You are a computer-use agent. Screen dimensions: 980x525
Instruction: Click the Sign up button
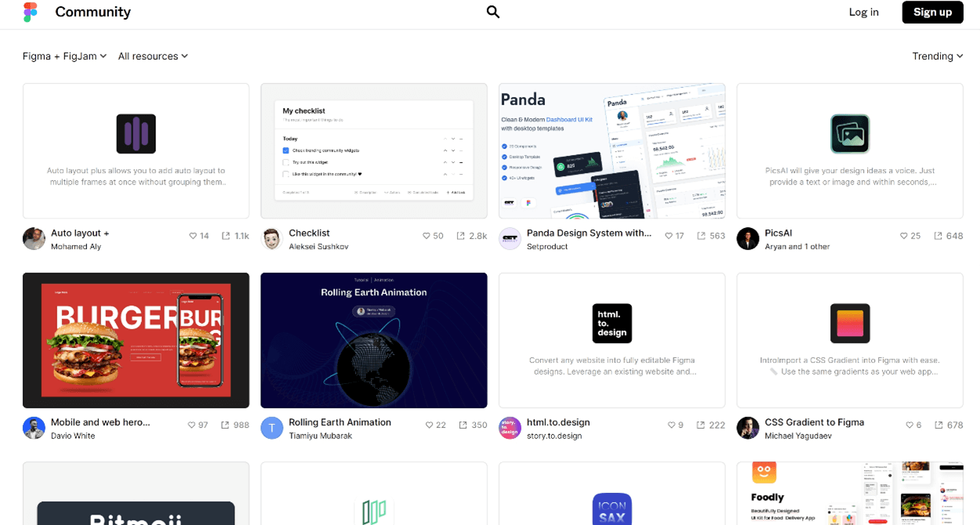(933, 12)
